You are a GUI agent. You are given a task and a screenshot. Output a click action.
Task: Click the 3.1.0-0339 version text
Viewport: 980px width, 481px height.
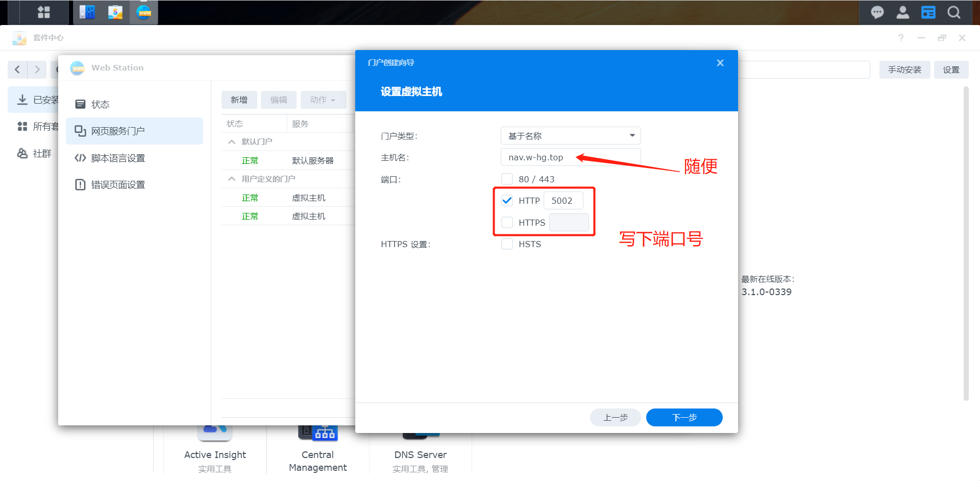(x=767, y=292)
